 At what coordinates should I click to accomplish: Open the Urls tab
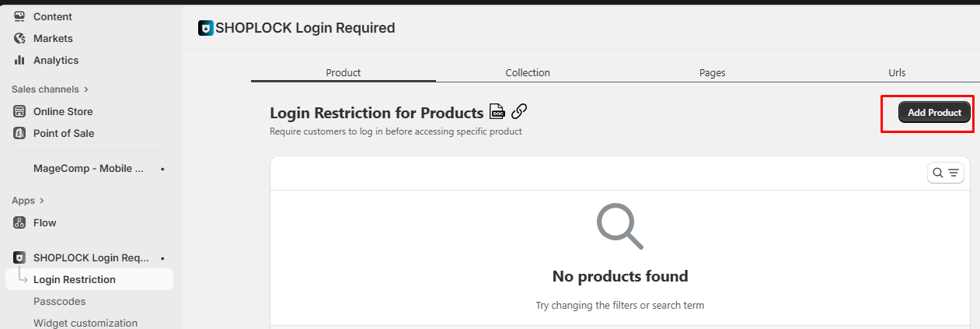point(897,72)
